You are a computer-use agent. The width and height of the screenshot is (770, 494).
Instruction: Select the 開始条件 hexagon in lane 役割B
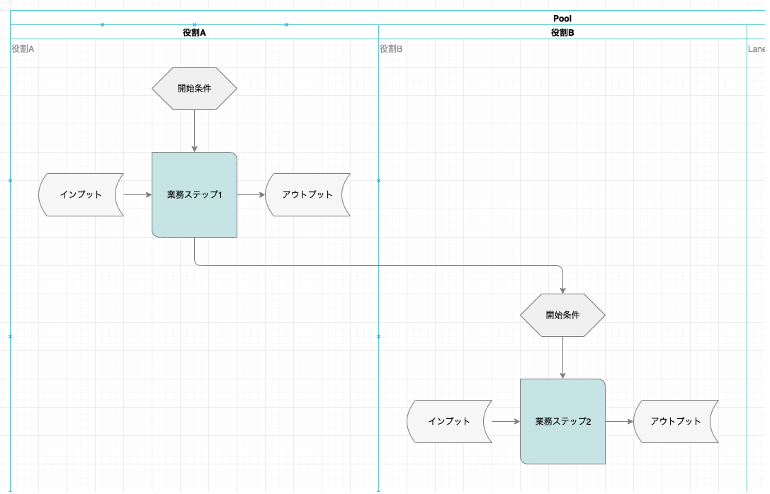pos(562,315)
